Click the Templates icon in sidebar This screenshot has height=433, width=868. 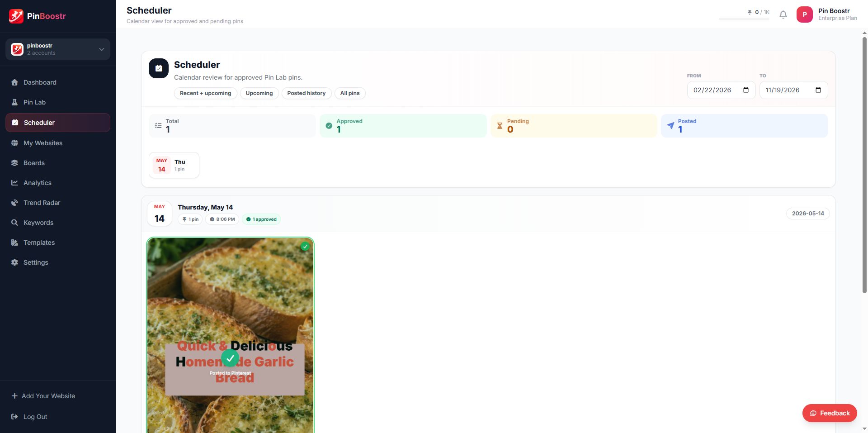14,243
